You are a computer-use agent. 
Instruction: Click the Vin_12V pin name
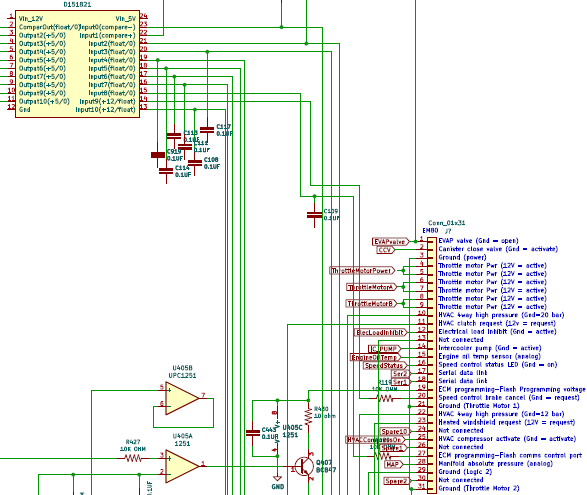point(31,19)
